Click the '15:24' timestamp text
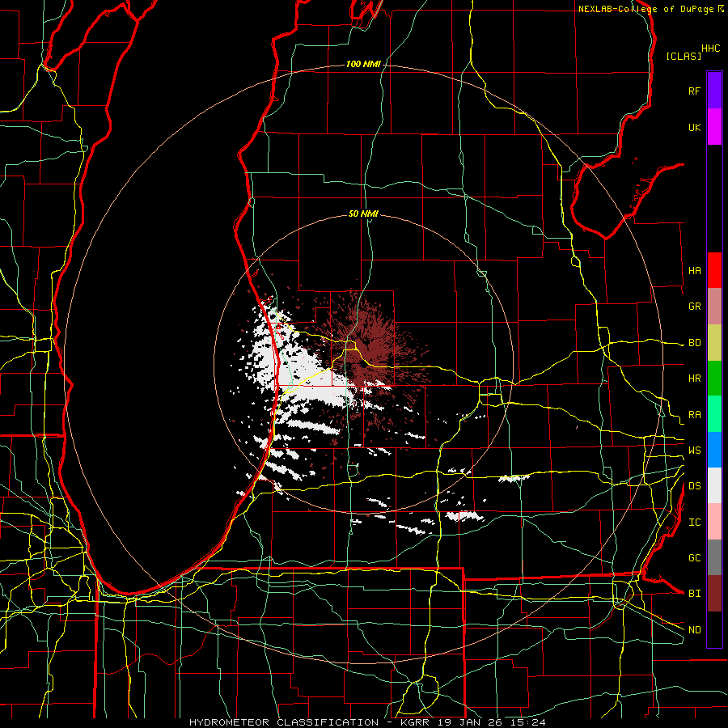 pyautogui.click(x=527, y=722)
